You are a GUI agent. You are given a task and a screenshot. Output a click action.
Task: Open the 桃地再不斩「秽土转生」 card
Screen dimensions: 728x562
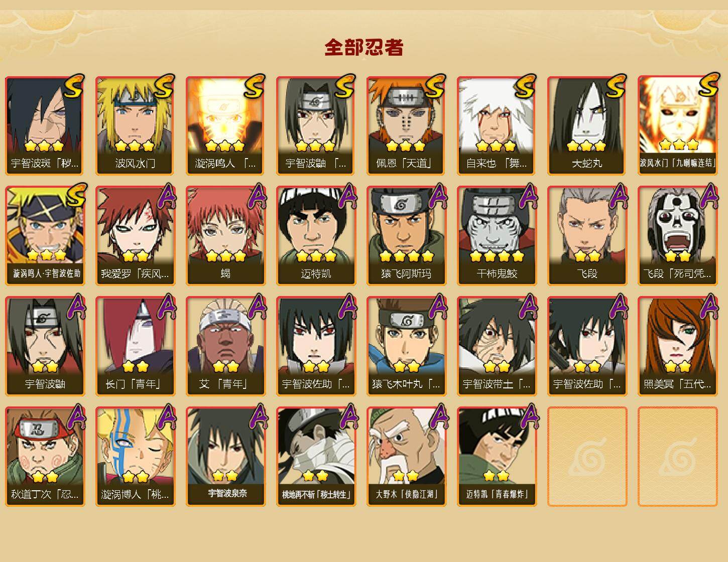pyautogui.click(x=316, y=457)
